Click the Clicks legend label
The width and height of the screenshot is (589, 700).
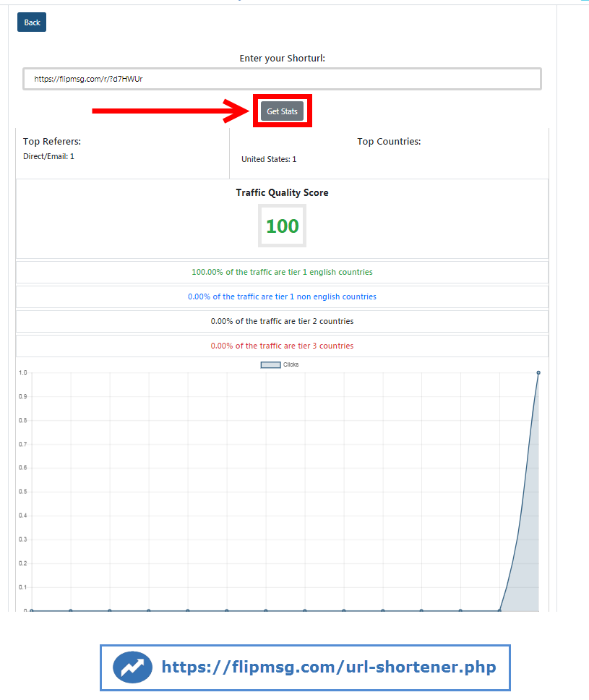pos(291,364)
